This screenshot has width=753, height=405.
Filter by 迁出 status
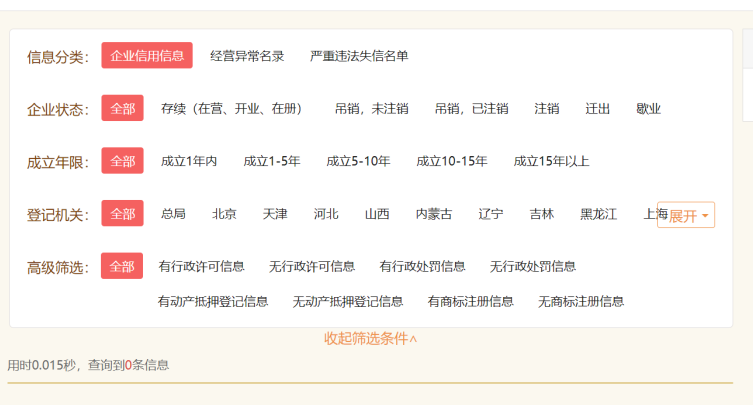coord(597,109)
